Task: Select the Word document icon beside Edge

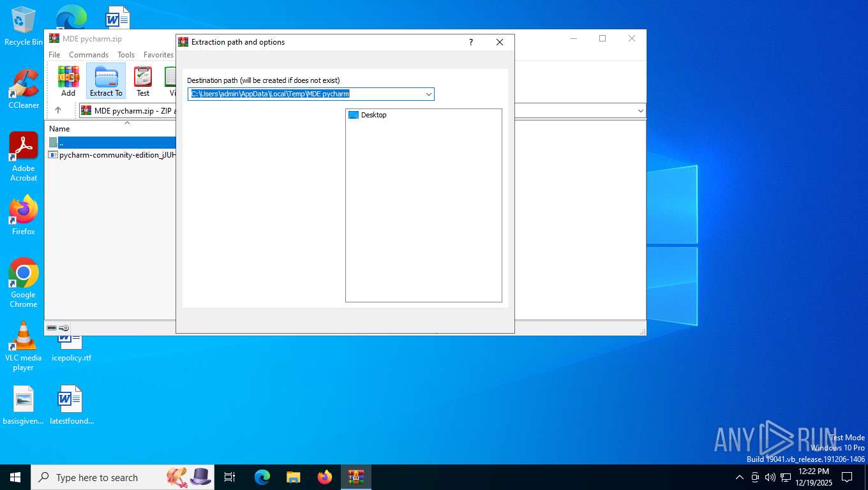Action: tap(118, 18)
